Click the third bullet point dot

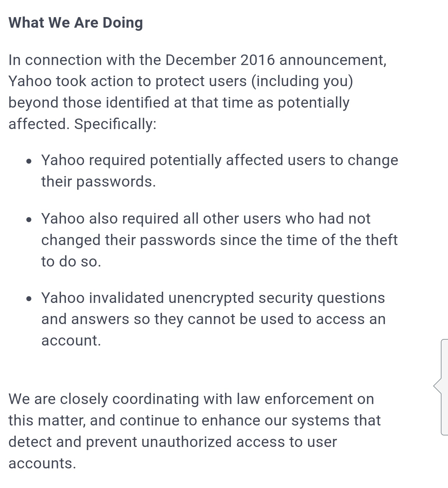[x=29, y=299]
